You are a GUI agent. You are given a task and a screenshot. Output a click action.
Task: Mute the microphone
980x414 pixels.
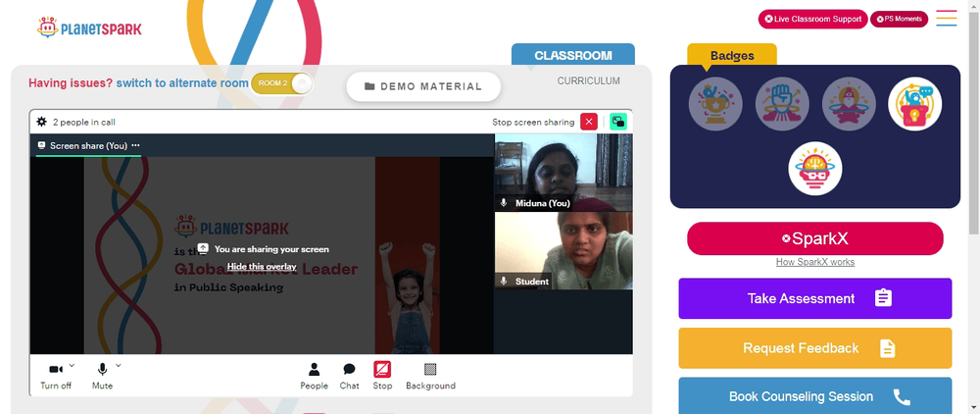(x=103, y=376)
